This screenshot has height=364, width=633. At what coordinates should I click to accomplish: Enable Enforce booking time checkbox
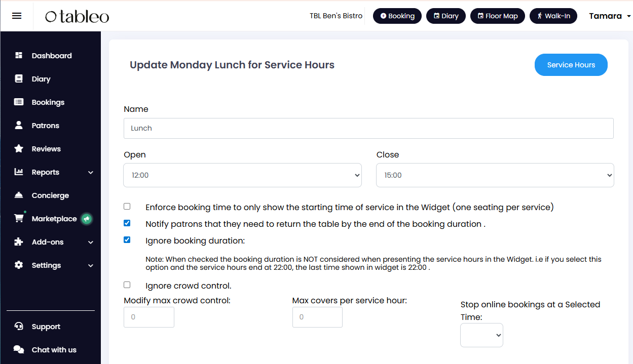click(x=127, y=207)
